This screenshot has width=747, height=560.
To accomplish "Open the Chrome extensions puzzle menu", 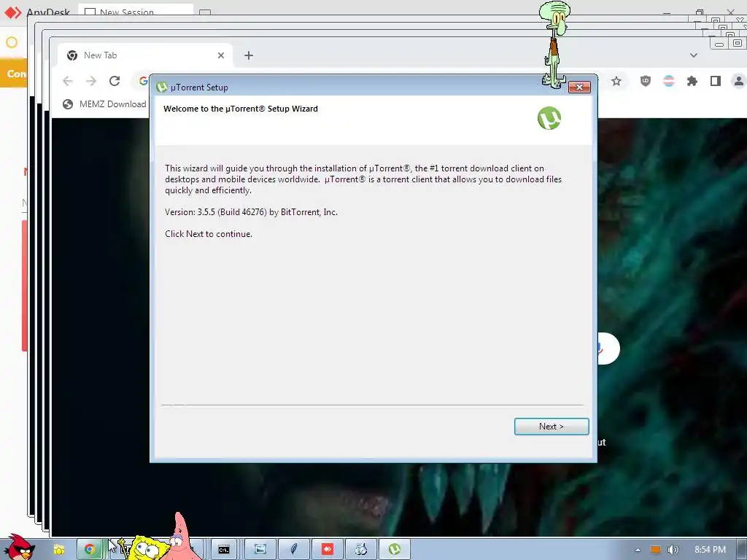I will (692, 81).
